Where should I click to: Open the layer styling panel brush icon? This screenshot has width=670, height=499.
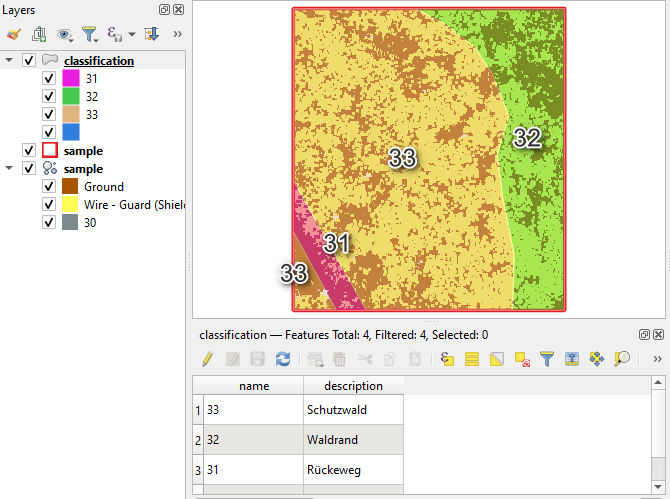click(x=14, y=34)
